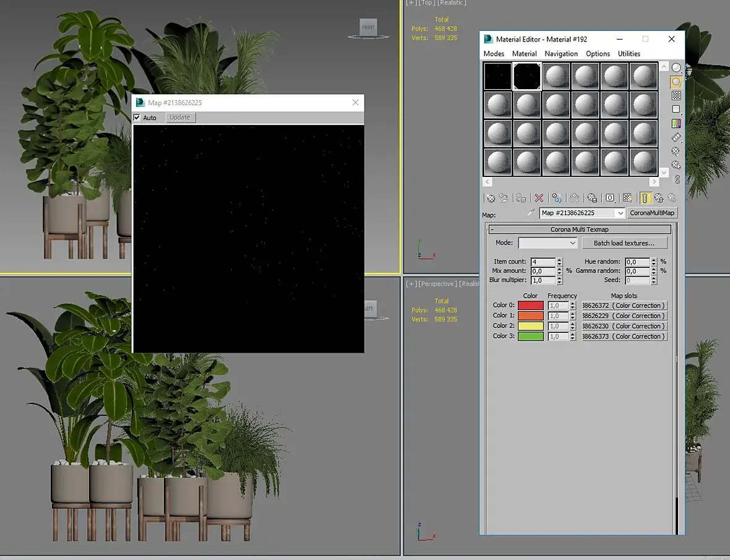Click Sample Type sphere icon

(676, 67)
